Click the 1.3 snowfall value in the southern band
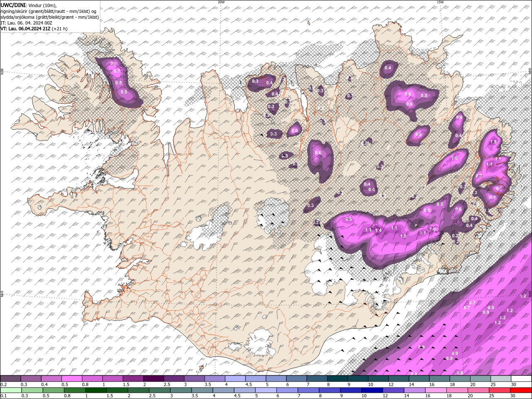Image resolution: width=532 pixels, height=399 pixels. click(x=368, y=230)
